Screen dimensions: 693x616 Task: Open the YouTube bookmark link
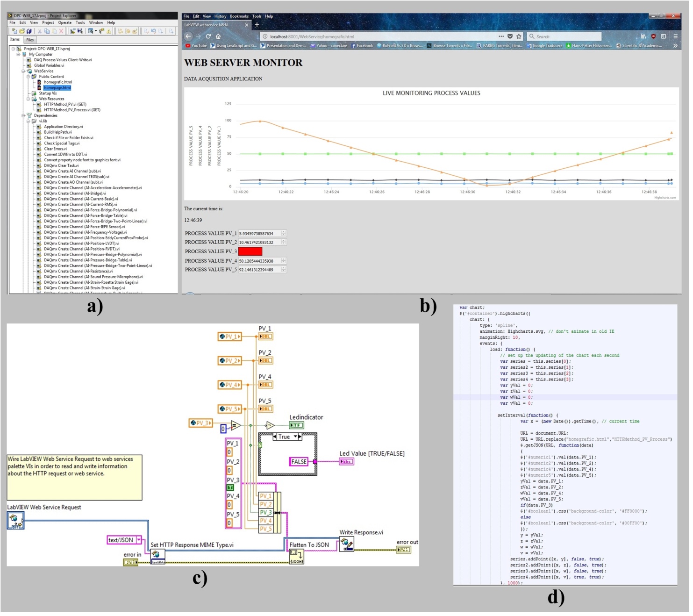(196, 46)
